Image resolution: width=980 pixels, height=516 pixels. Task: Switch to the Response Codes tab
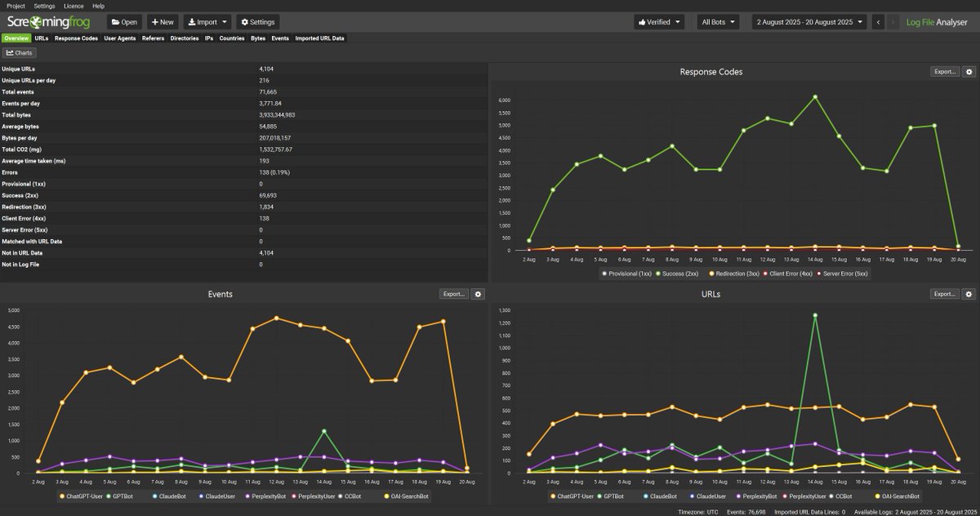(77, 38)
